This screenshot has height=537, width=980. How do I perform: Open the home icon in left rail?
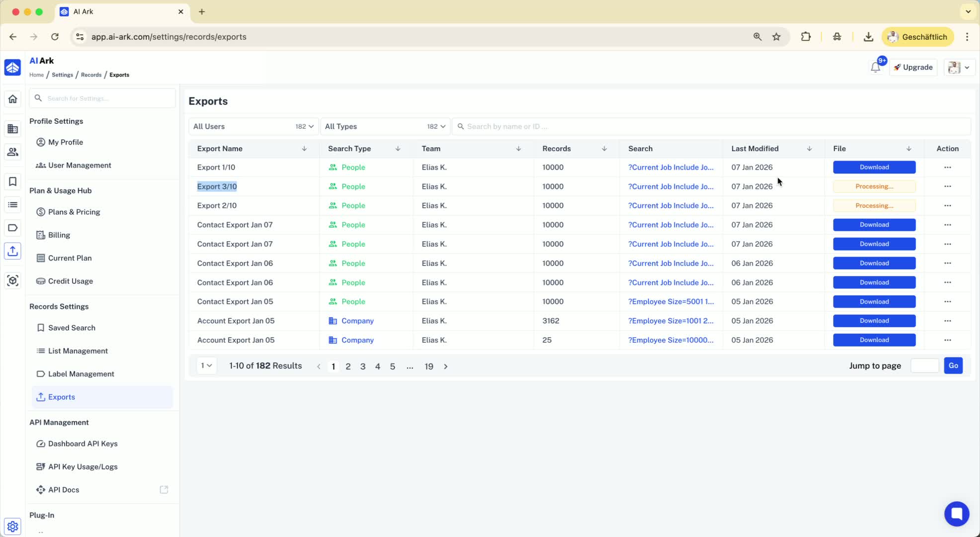tap(12, 99)
